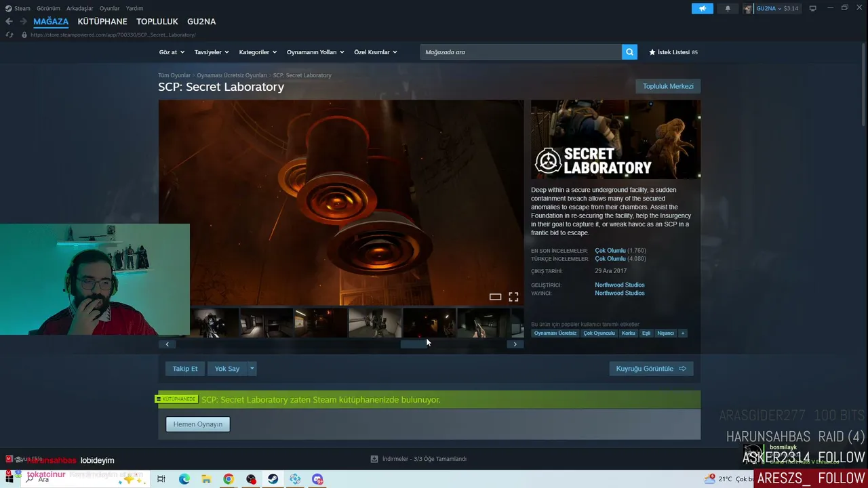Expand the Tavsiyeler dropdown
Image resolution: width=868 pixels, height=488 pixels.
[x=212, y=52]
